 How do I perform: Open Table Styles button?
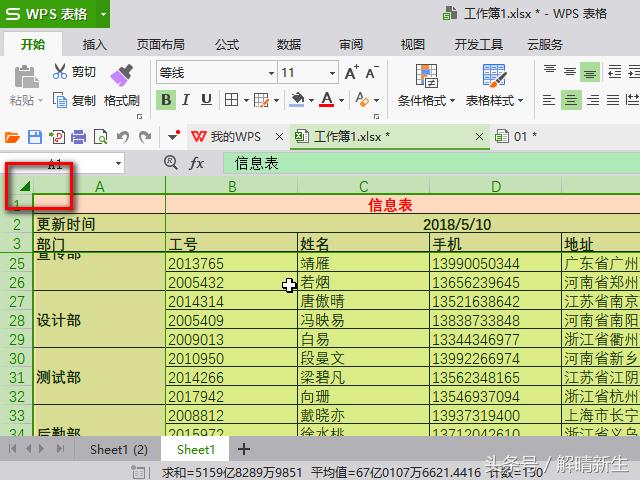click(x=494, y=86)
